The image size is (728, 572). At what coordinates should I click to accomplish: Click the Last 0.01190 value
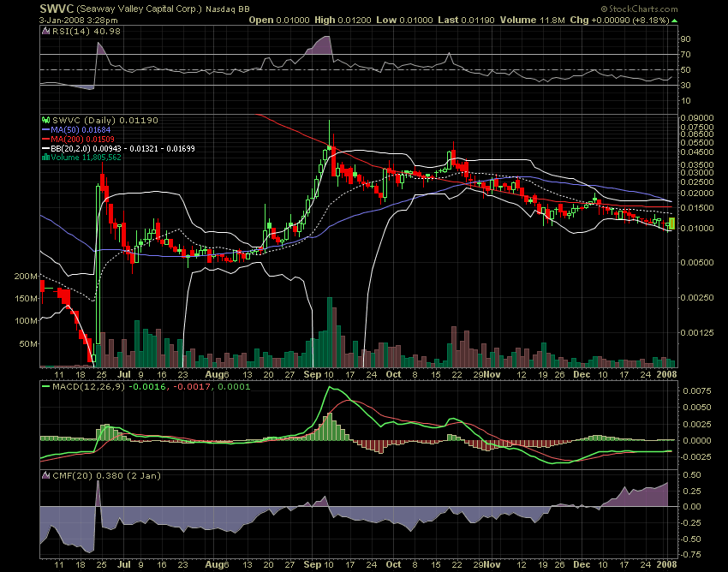tap(466, 20)
